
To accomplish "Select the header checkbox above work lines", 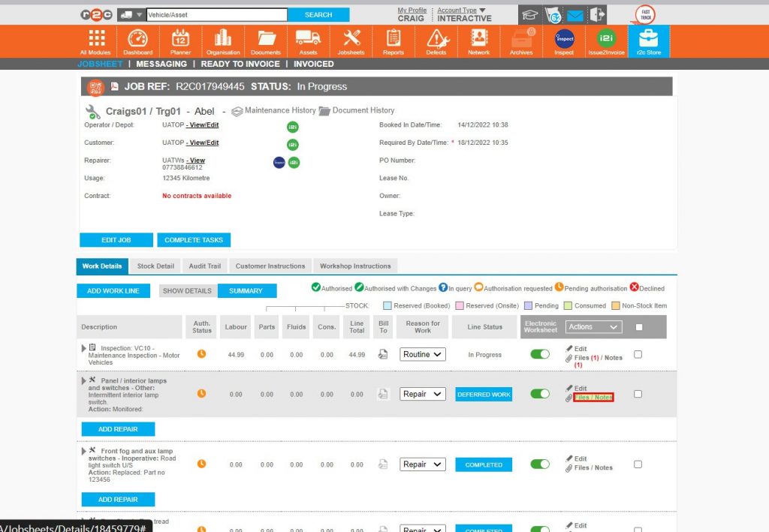I will pyautogui.click(x=638, y=326).
